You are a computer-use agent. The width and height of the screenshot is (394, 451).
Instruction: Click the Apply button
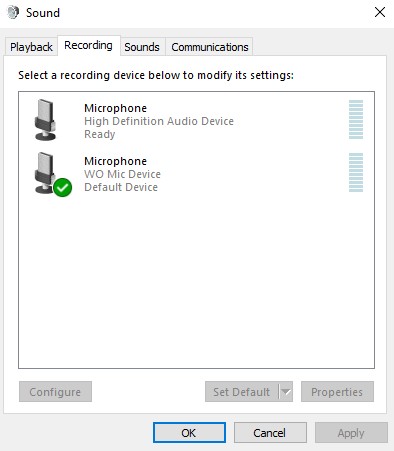(351, 433)
